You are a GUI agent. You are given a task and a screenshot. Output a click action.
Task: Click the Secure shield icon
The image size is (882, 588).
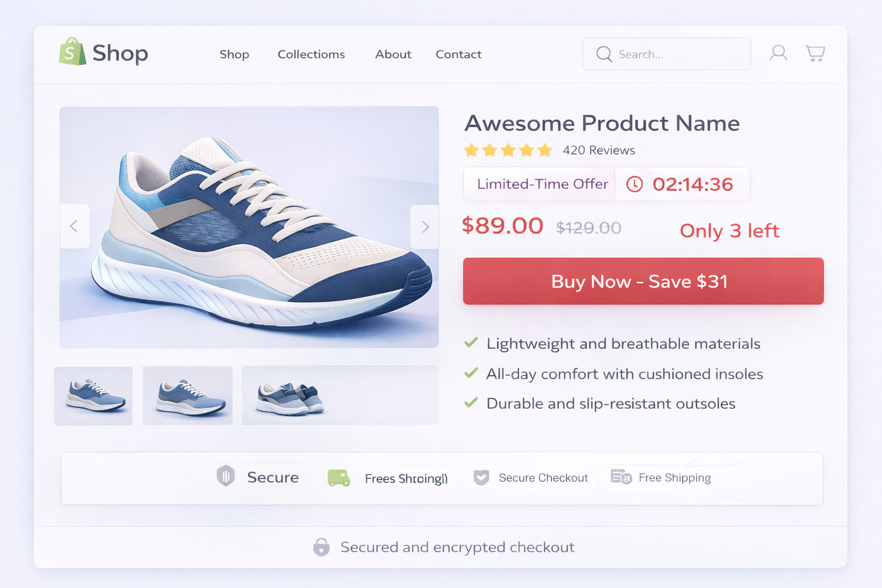click(226, 476)
